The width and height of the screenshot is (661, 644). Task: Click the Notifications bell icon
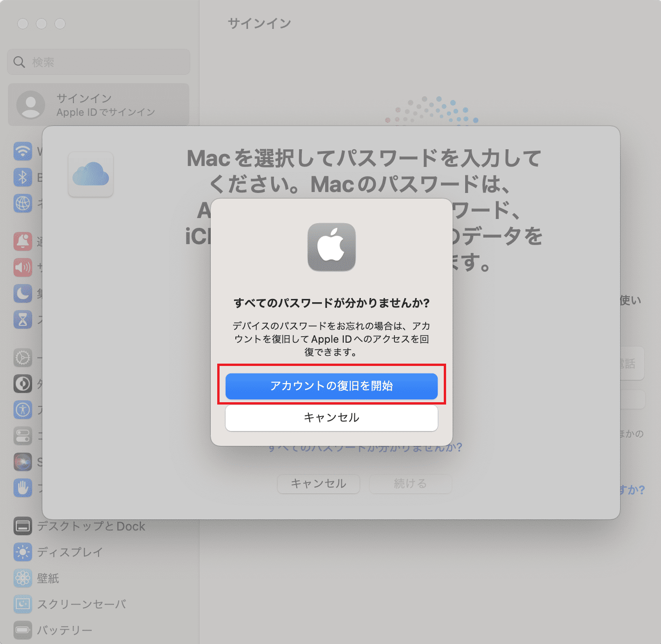tap(23, 241)
